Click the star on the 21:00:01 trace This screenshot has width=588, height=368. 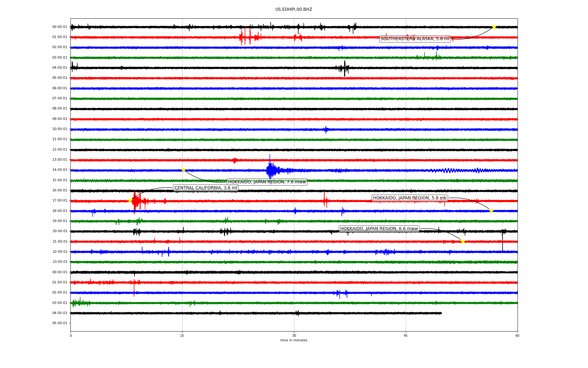[x=463, y=241]
